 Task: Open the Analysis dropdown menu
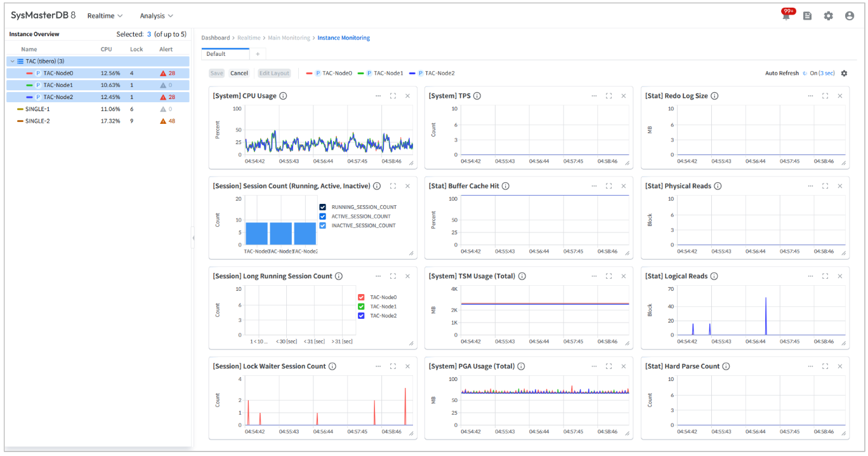[157, 16]
